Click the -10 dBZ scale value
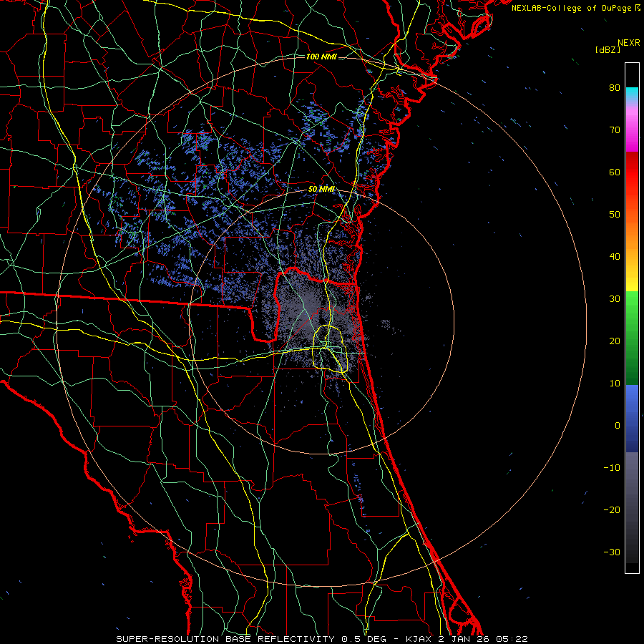The height and width of the screenshot is (644, 644). coord(612,468)
